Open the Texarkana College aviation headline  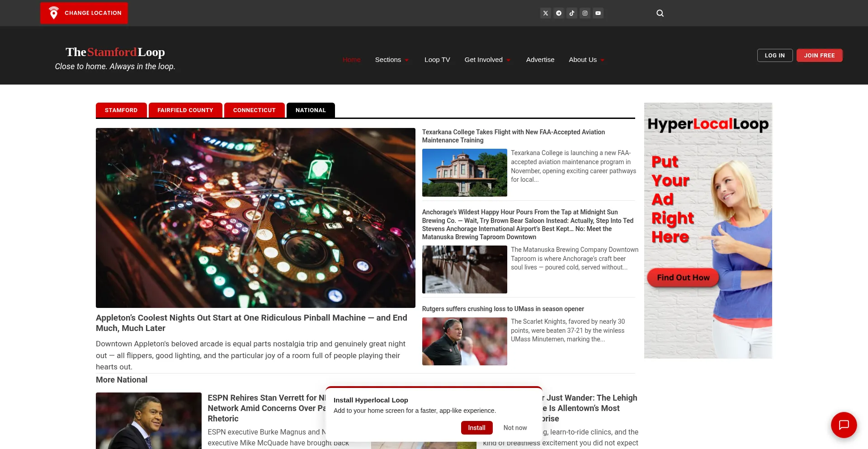tap(513, 136)
